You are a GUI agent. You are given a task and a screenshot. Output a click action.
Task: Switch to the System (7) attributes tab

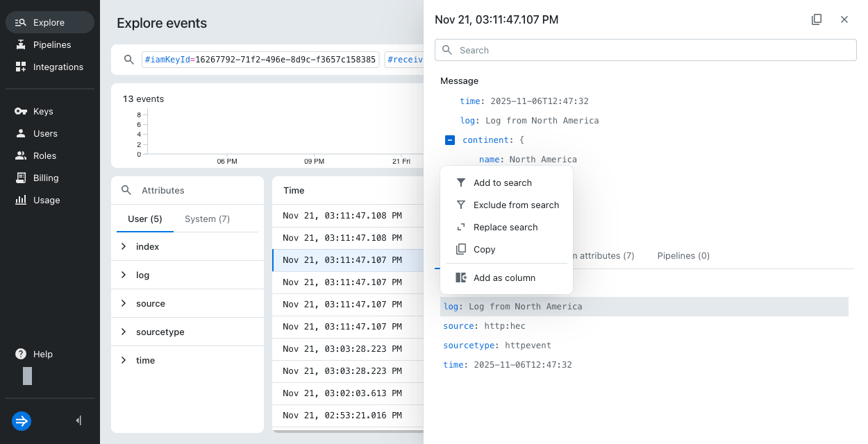pos(207,219)
